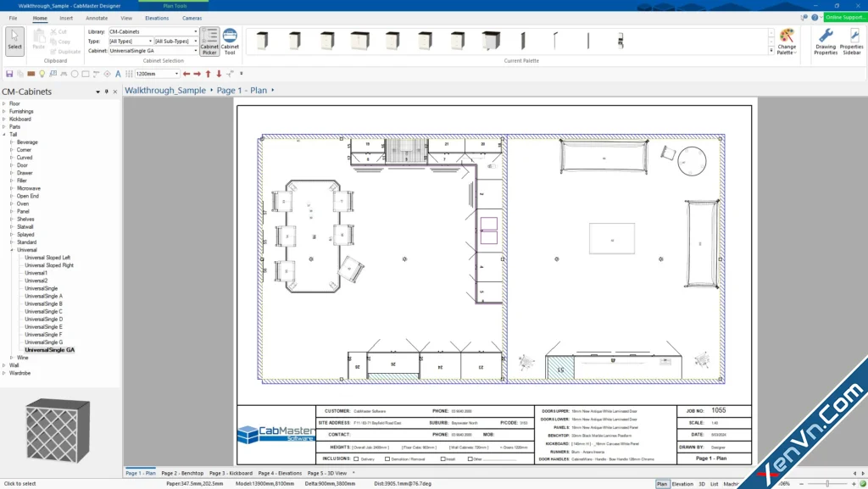Click the red up arrow
This screenshot has height=489, width=868.
tap(209, 74)
